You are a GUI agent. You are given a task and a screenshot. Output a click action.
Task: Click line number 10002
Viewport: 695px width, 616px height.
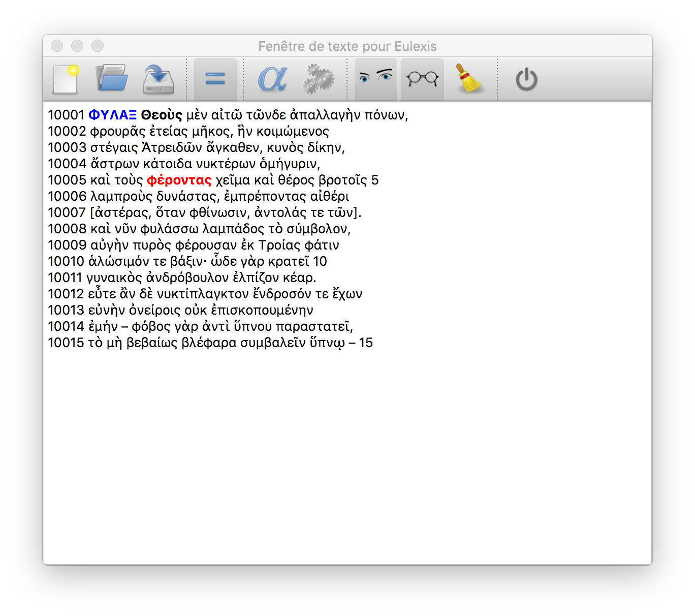coord(67,131)
